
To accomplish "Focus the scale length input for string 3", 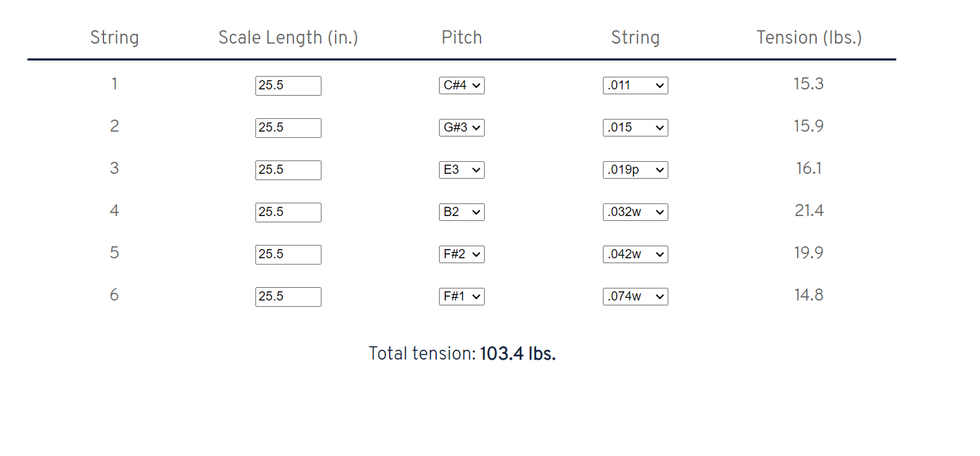I will pos(288,170).
